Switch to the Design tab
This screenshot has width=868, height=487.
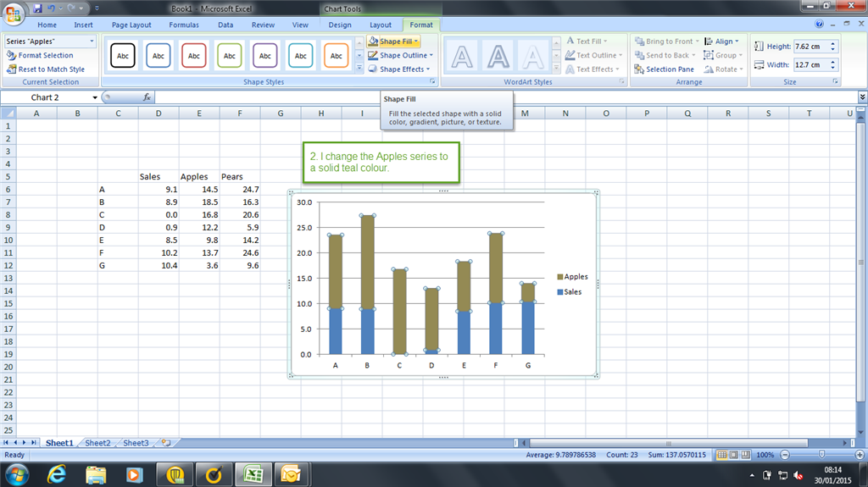coord(340,25)
